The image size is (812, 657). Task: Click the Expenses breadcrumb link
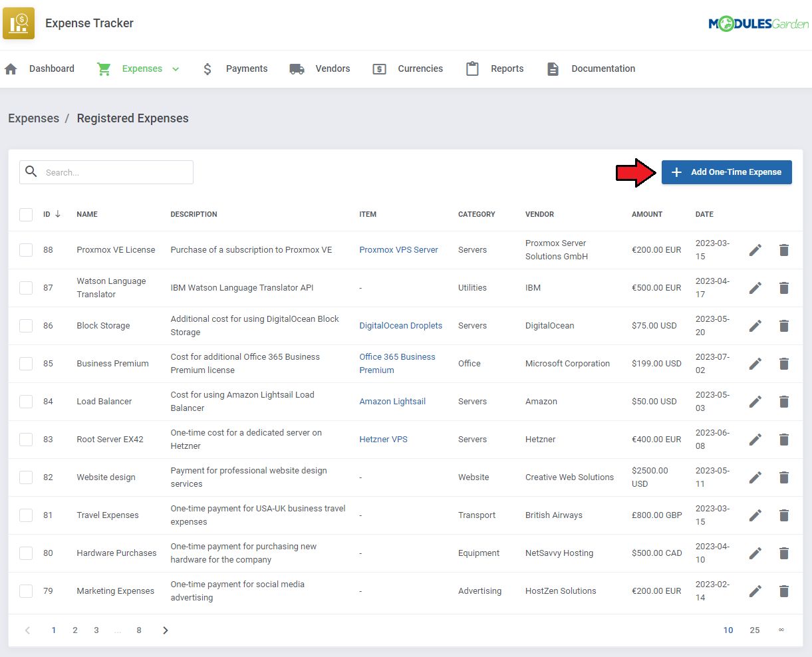coord(33,118)
